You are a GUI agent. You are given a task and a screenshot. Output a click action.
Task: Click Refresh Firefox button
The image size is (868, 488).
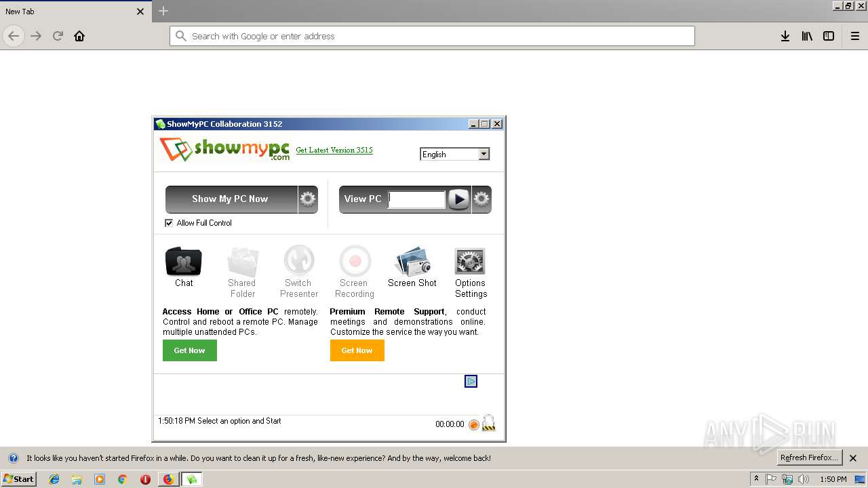(810, 458)
